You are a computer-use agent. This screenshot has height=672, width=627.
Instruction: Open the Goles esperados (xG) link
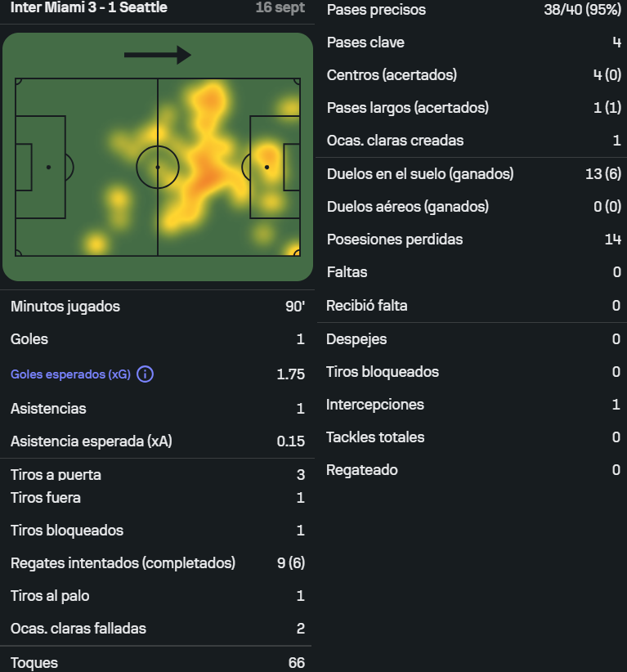70,374
